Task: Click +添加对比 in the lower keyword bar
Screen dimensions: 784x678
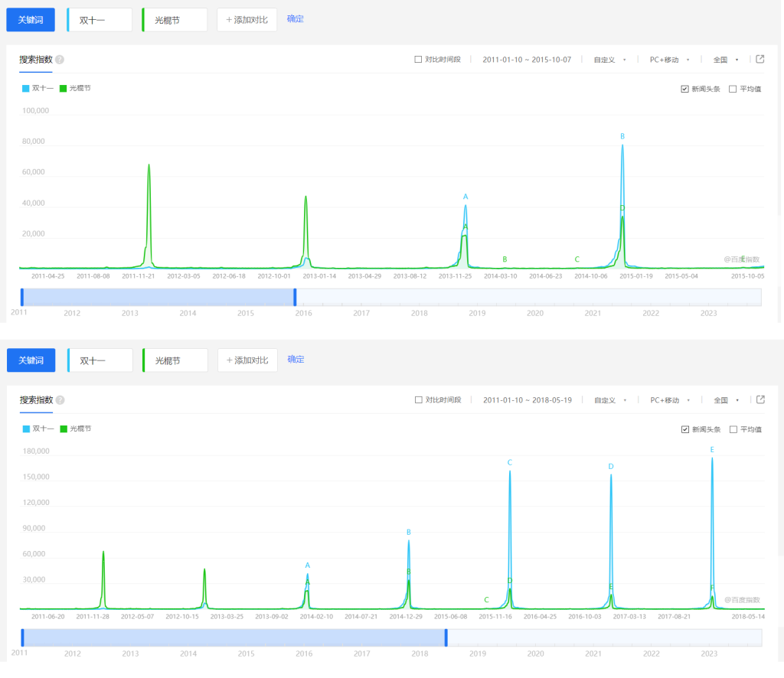Action: click(247, 360)
